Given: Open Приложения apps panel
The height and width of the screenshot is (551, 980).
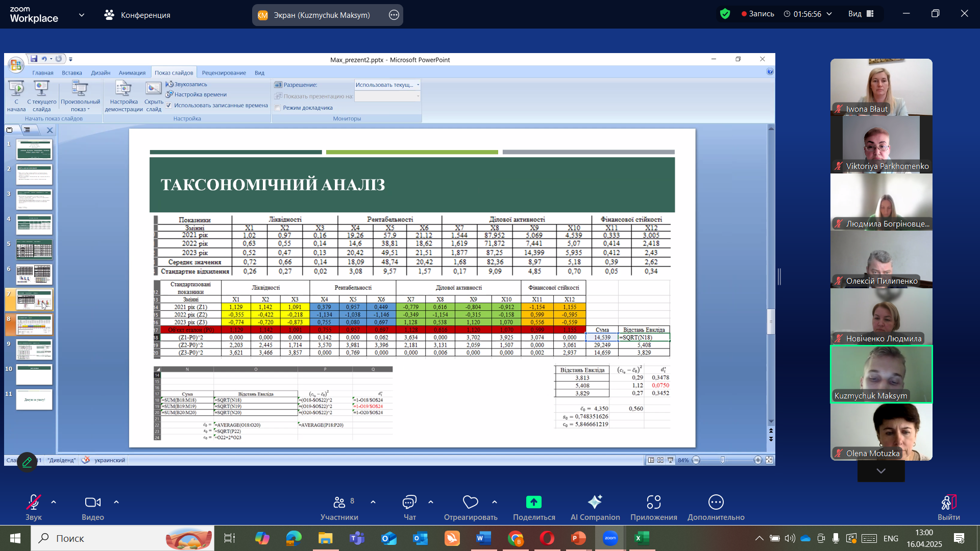Looking at the screenshot, I should pos(653,503).
